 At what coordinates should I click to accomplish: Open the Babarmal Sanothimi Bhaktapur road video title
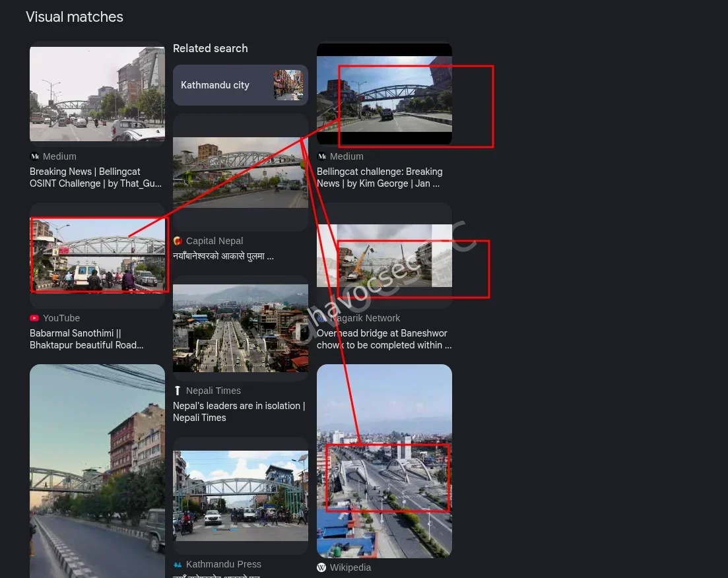click(86, 339)
